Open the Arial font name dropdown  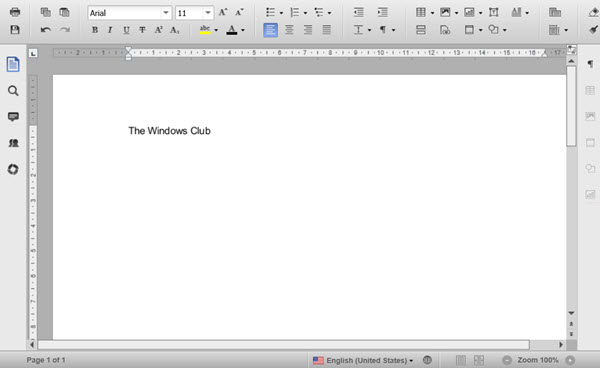(x=166, y=13)
